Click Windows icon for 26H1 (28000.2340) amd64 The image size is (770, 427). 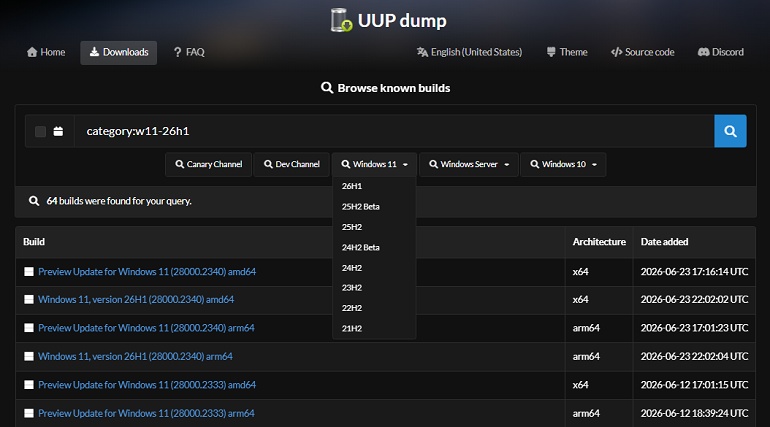[x=29, y=299]
